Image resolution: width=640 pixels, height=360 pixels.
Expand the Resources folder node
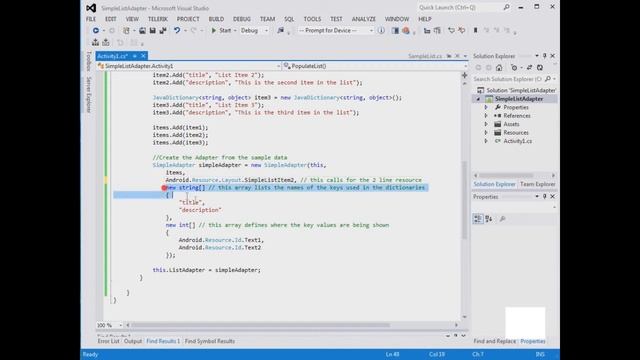click(486, 133)
